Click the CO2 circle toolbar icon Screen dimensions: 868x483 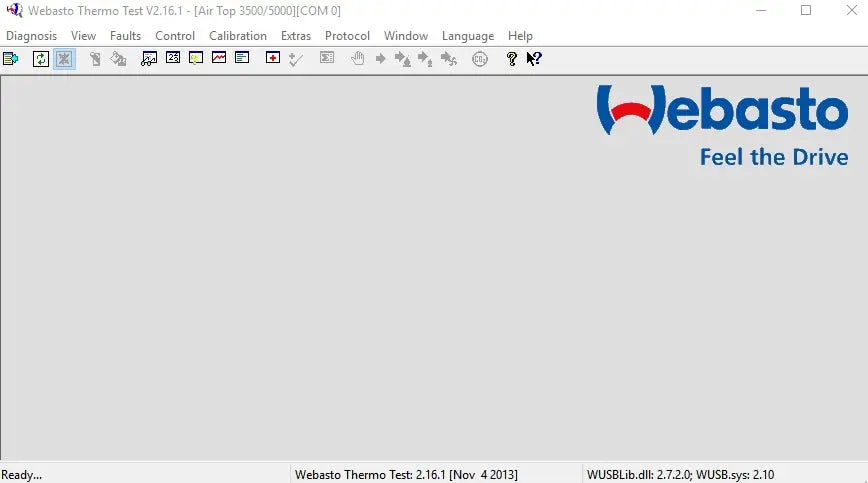coord(480,59)
